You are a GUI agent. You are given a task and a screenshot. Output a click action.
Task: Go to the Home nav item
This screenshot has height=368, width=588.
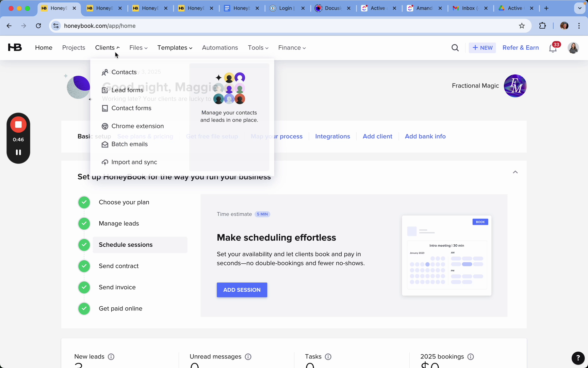point(44,48)
